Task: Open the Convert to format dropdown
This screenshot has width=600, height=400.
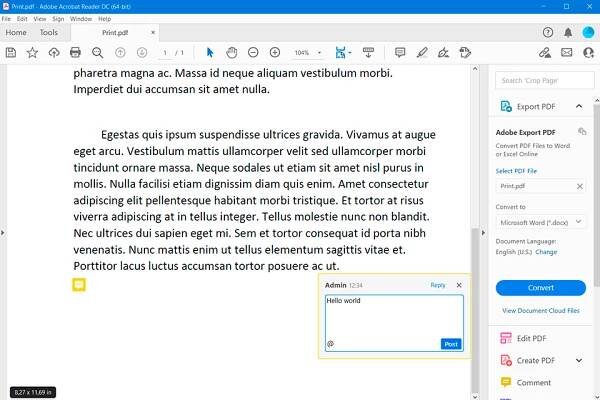Action: point(541,222)
